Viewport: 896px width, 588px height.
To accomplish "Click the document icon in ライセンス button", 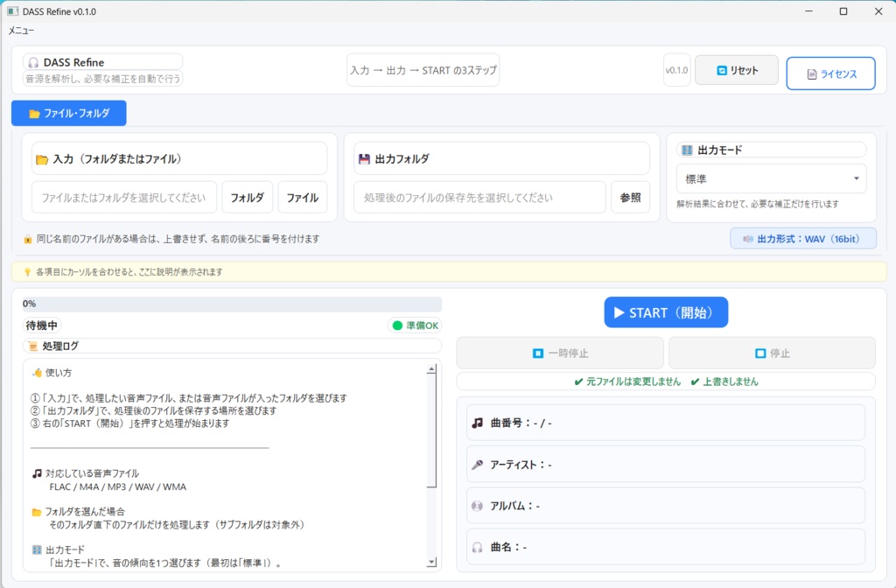I will [812, 74].
